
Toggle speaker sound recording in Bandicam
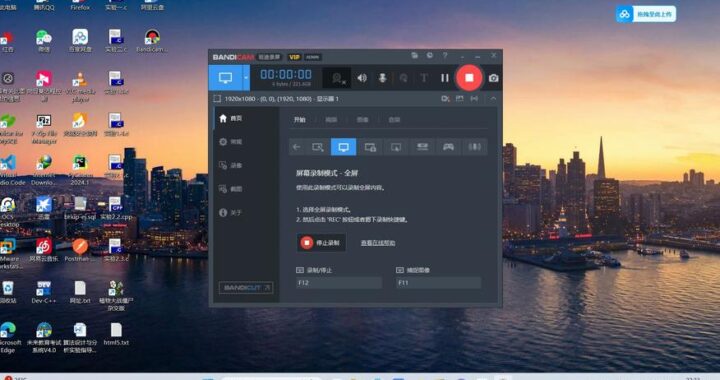click(362, 78)
